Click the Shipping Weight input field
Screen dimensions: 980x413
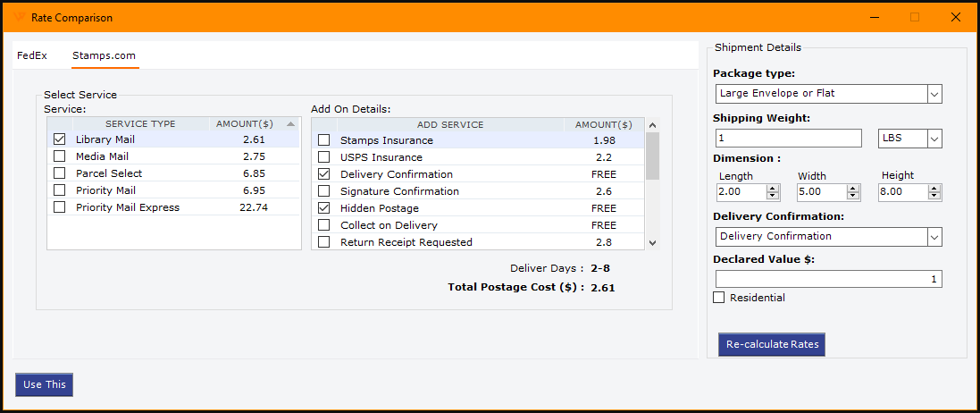(788, 139)
